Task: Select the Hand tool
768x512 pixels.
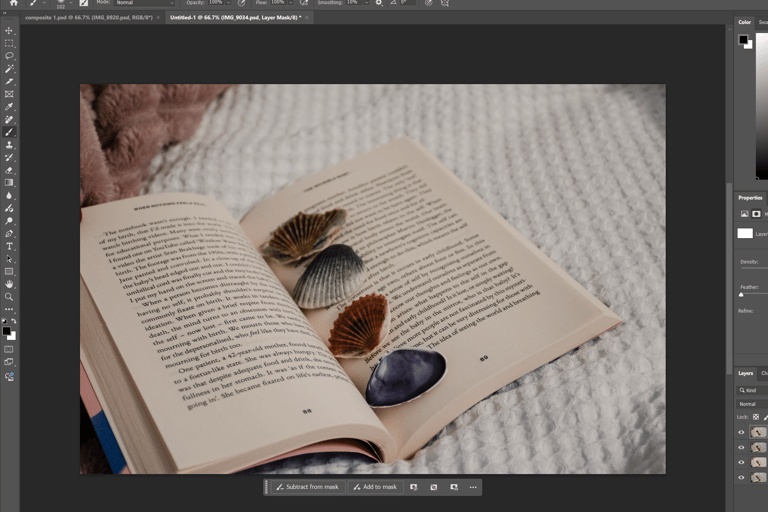Action: coord(9,284)
